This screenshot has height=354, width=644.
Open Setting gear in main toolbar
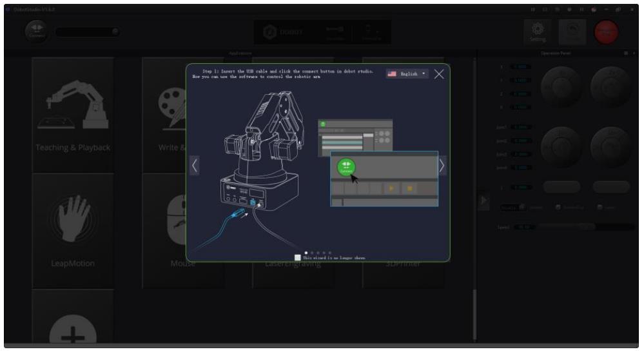(538, 32)
